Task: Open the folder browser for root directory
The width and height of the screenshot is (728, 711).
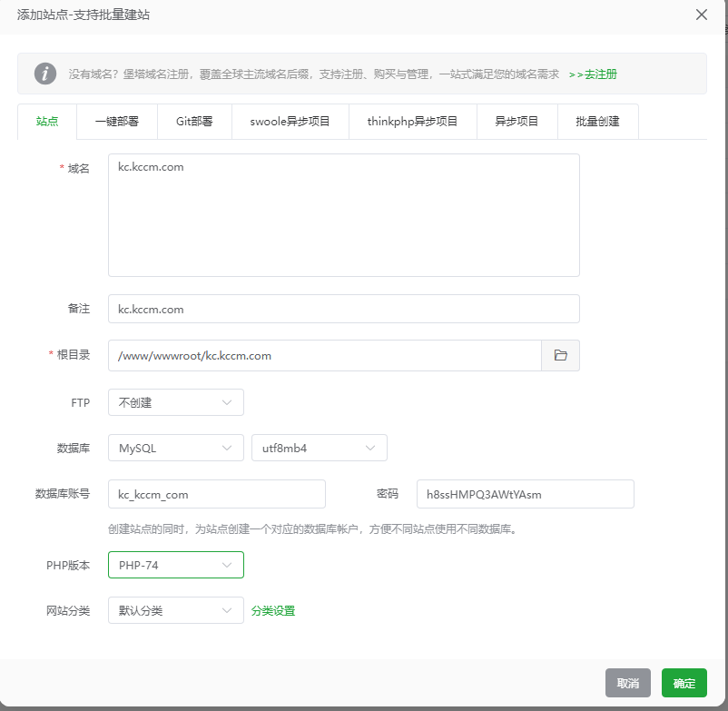Action: coord(560,355)
